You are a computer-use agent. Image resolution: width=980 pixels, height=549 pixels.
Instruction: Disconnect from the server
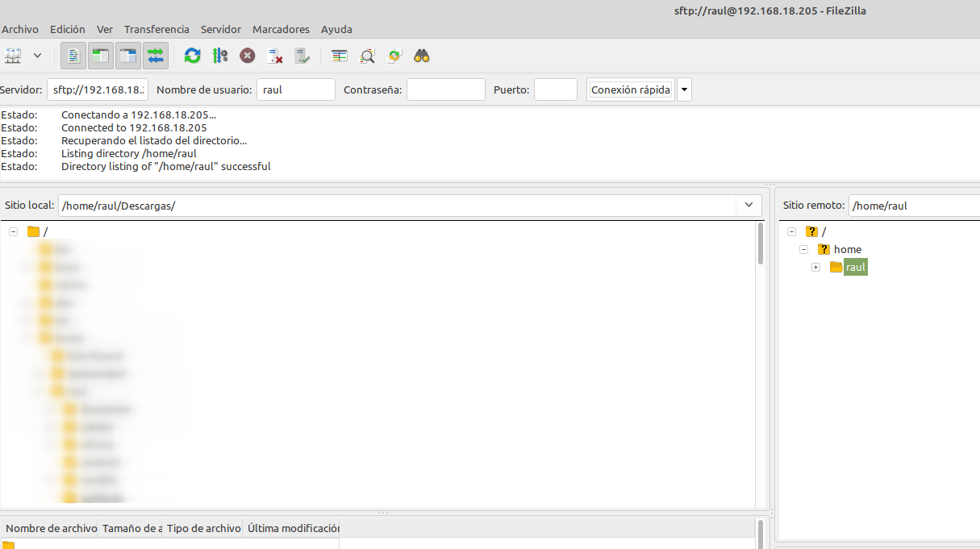(x=274, y=56)
